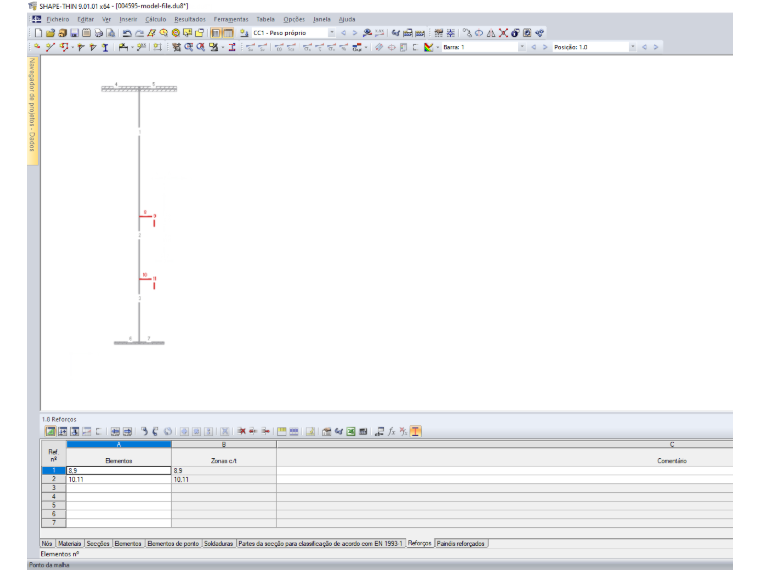Open the Ferramentas menu
Screen dimensions: 760x570
pyautogui.click(x=231, y=19)
